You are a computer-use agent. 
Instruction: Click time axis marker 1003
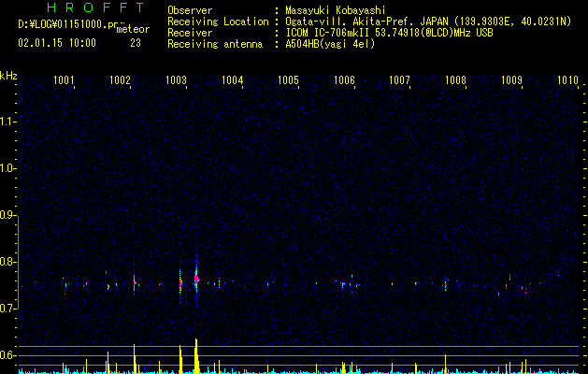point(176,79)
